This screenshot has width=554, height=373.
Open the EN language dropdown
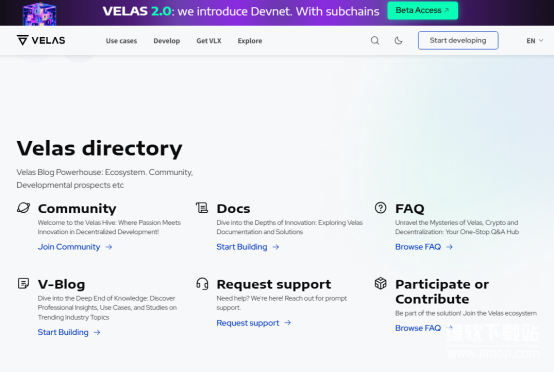pyautogui.click(x=535, y=41)
